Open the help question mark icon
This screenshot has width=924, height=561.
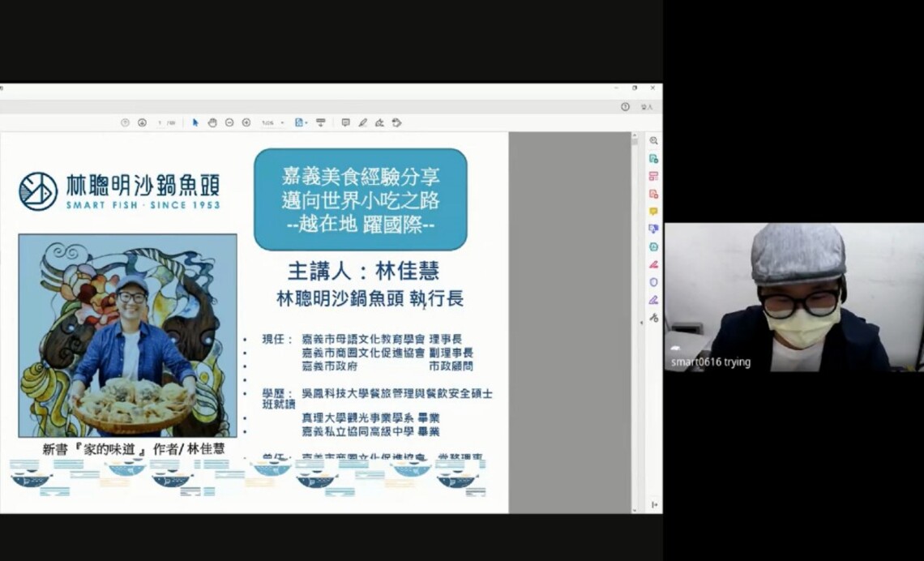(625, 107)
